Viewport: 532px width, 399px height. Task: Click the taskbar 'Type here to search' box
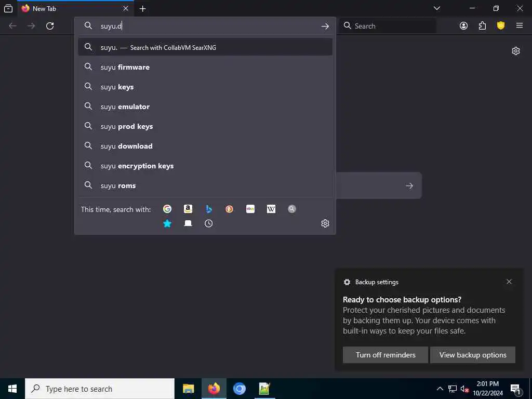pyautogui.click(x=100, y=389)
